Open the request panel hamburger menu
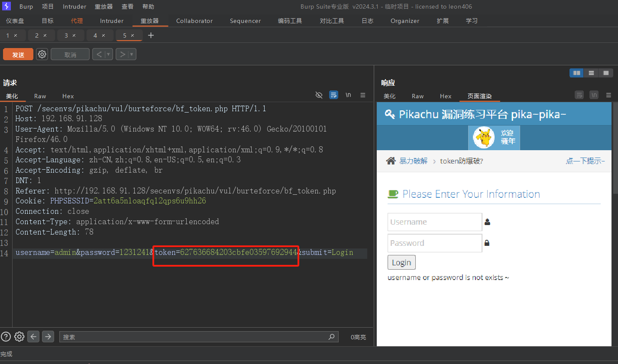This screenshot has height=364, width=618. (x=363, y=95)
